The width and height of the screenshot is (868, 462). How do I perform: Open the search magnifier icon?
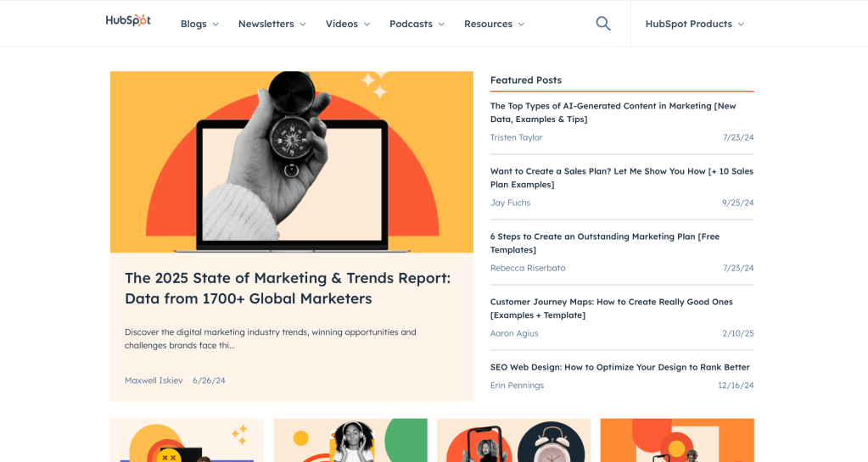[x=603, y=24]
